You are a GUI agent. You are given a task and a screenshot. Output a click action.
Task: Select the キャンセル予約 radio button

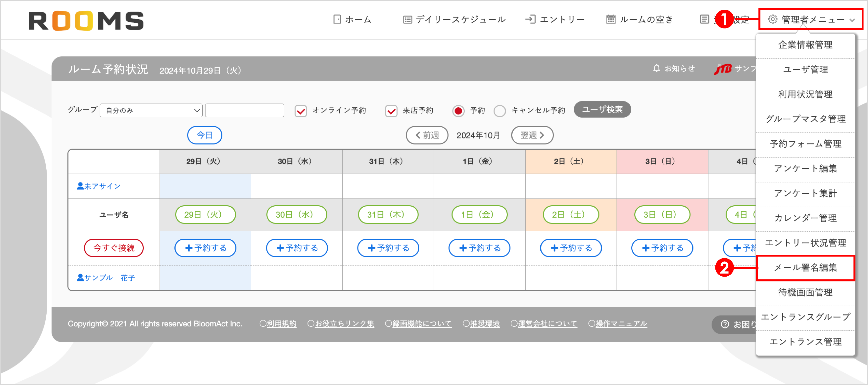(500, 111)
